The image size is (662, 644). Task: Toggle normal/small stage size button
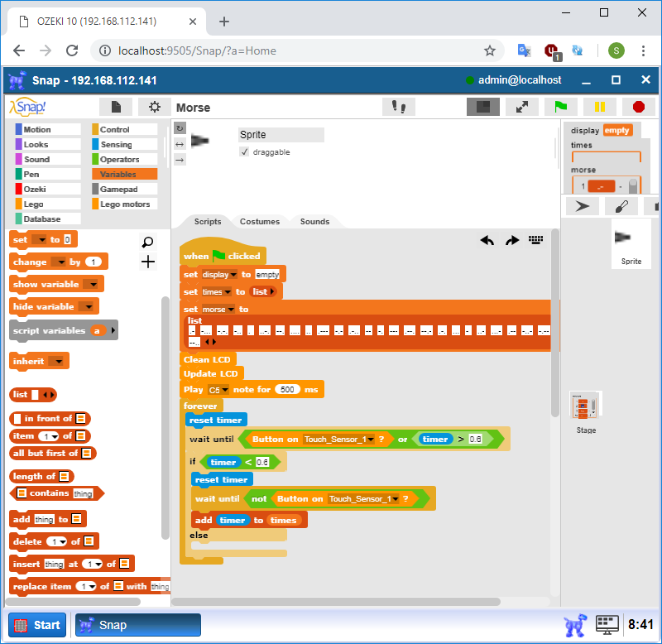pyautogui.click(x=482, y=107)
